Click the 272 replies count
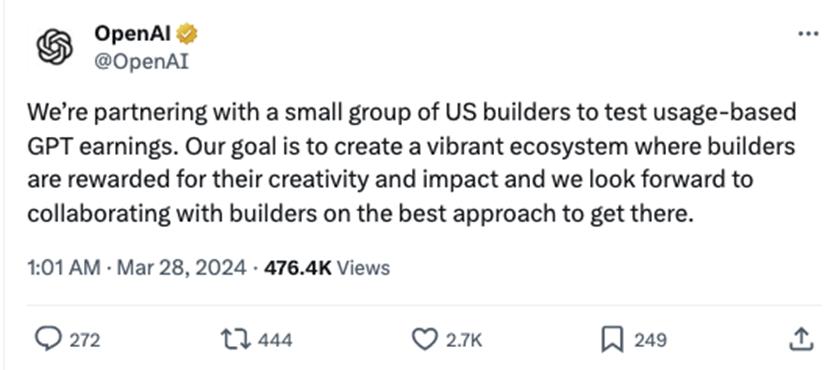The height and width of the screenshot is (370, 839). click(x=85, y=340)
